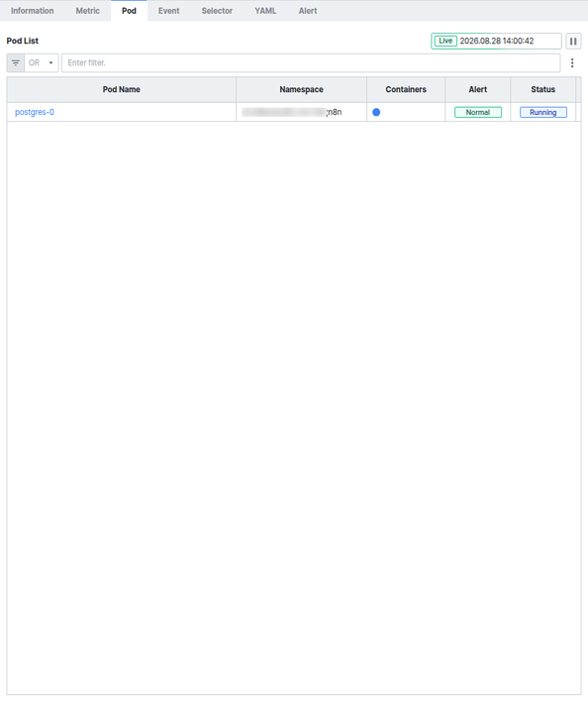The height and width of the screenshot is (706, 588).
Task: Select the Selector tab
Action: [217, 11]
